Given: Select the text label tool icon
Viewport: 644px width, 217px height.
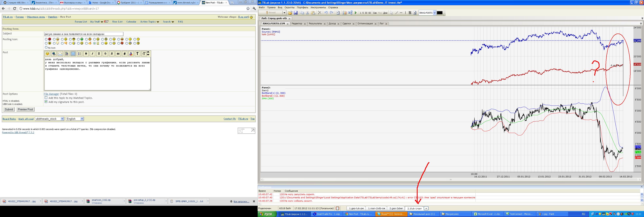Looking at the screenshot, I should tap(415, 13).
